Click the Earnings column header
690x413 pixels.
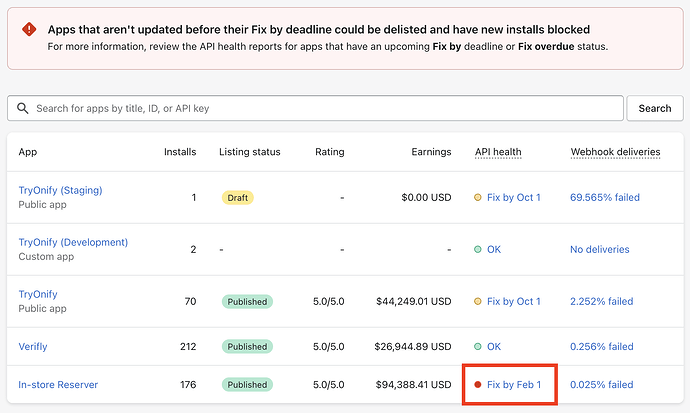(431, 152)
